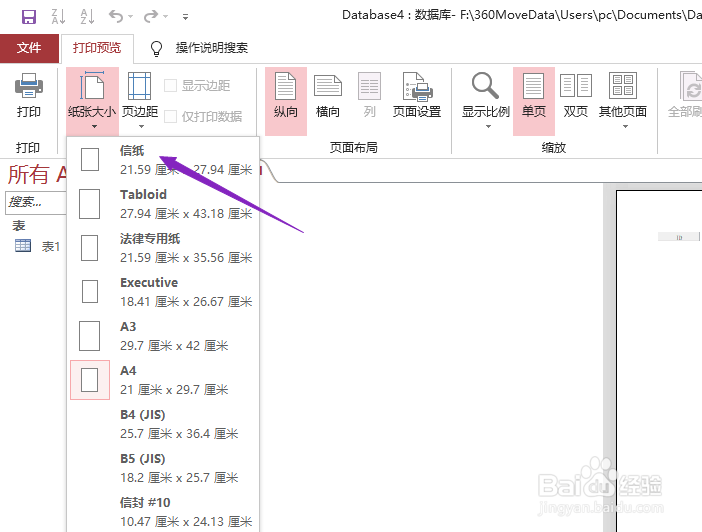Switch to 双页 two page view
Viewport: 702px width, 532px height.
(x=576, y=95)
